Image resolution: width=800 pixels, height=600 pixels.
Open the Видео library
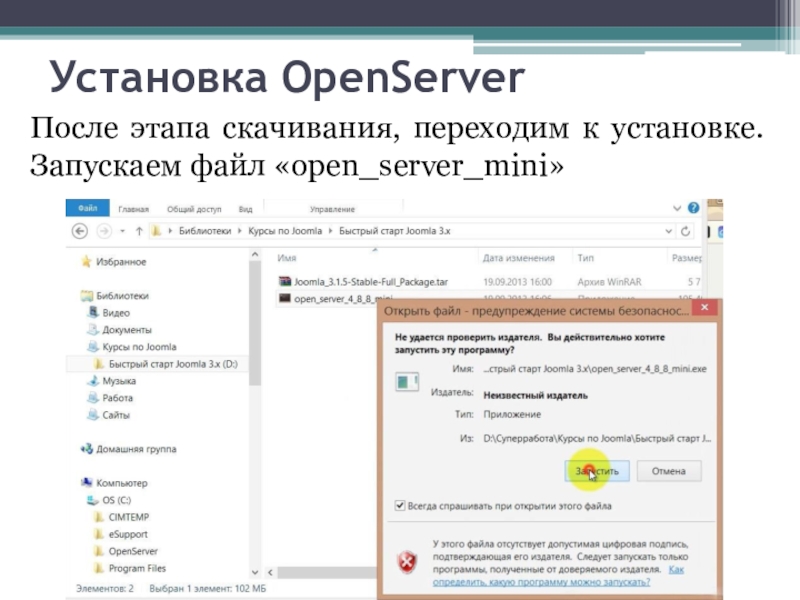coord(116,313)
